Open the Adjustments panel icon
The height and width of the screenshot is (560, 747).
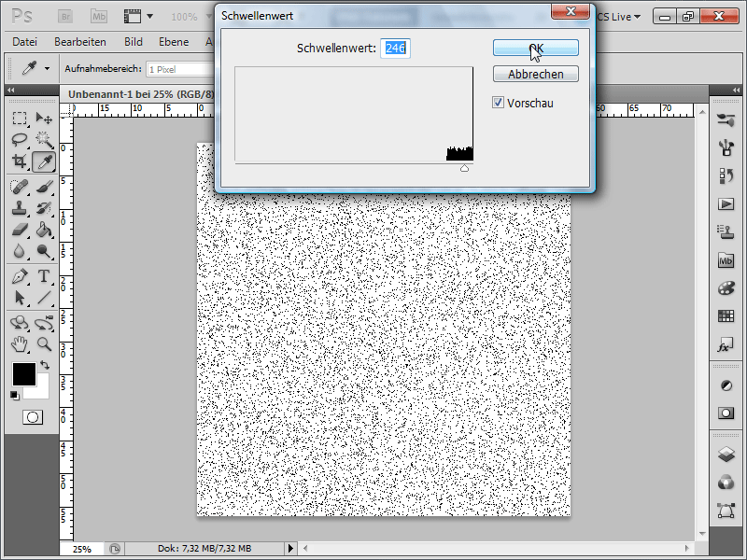point(726,385)
